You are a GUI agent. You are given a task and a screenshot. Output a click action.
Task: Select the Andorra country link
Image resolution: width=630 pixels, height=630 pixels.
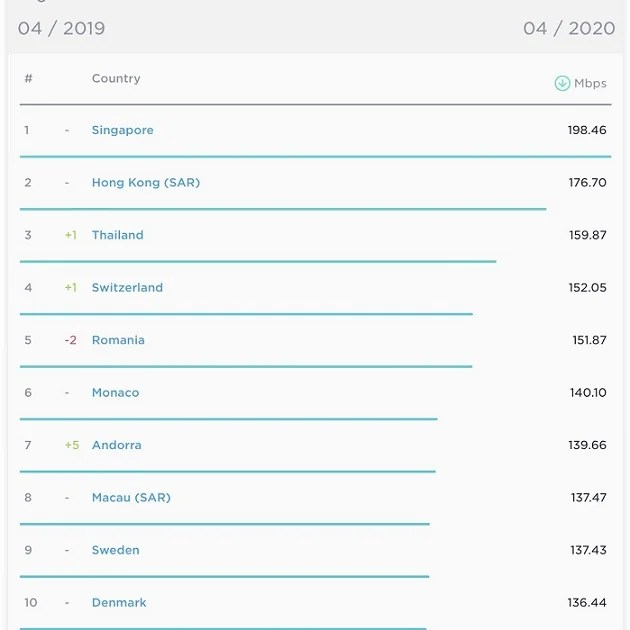(116, 445)
